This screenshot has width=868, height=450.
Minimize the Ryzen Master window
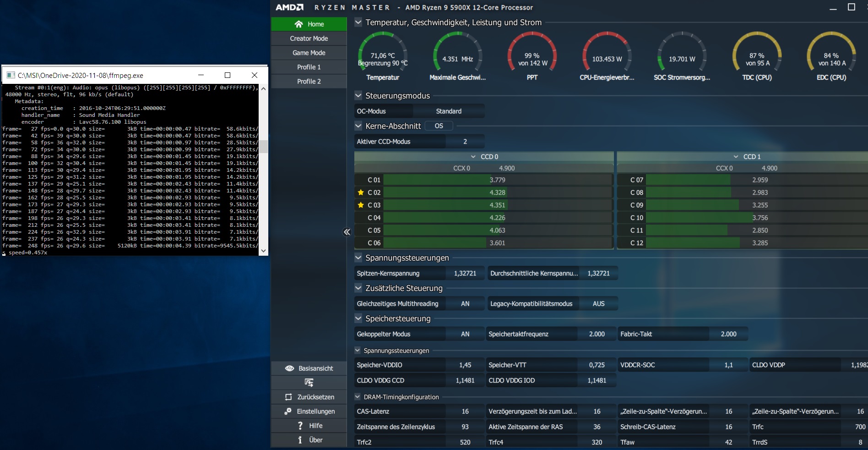[833, 7]
